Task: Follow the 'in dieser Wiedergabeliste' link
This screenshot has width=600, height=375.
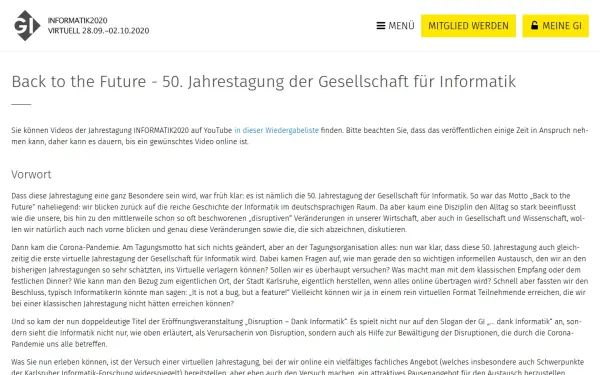Action: (276, 130)
